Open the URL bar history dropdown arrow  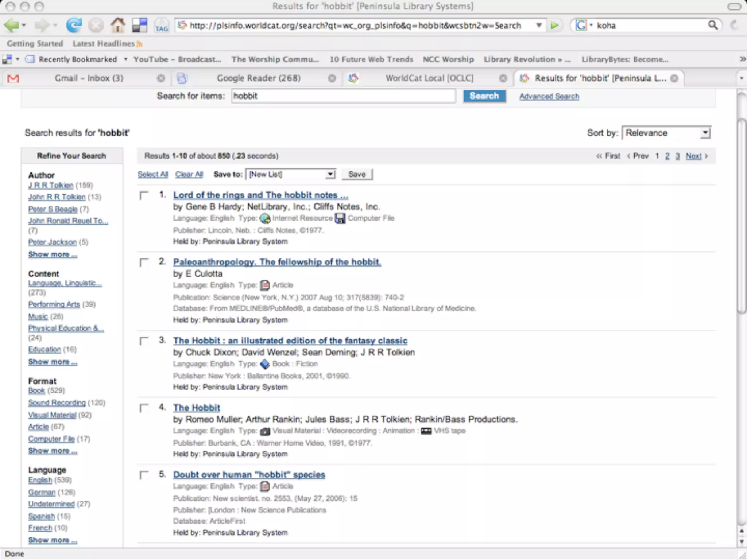coord(539,26)
